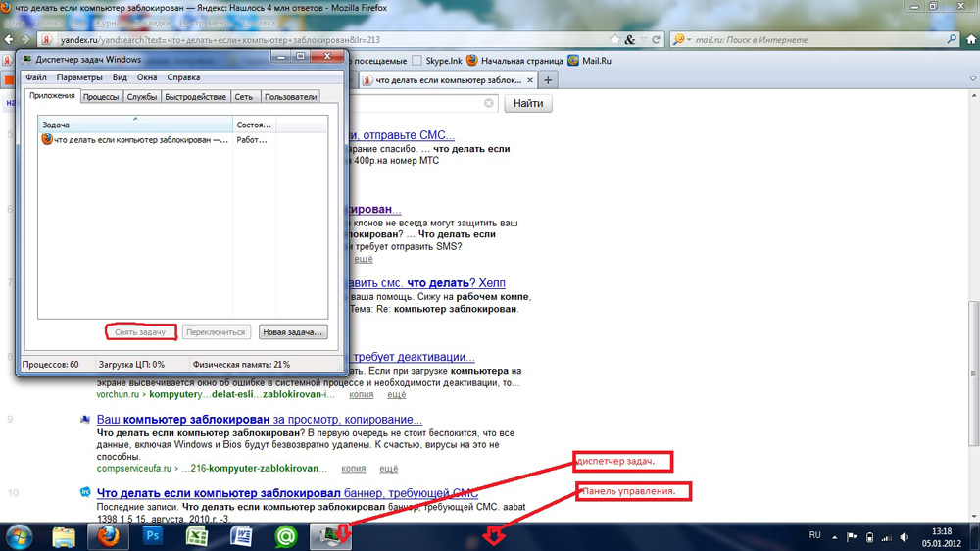
Task: Go back with the Firefox back arrow
Action: (x=9, y=39)
